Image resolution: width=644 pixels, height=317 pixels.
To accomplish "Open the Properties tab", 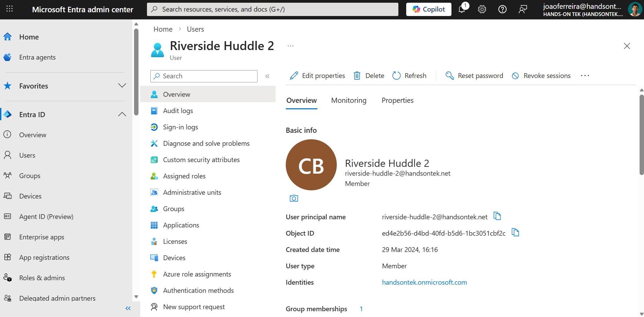I will click(397, 100).
